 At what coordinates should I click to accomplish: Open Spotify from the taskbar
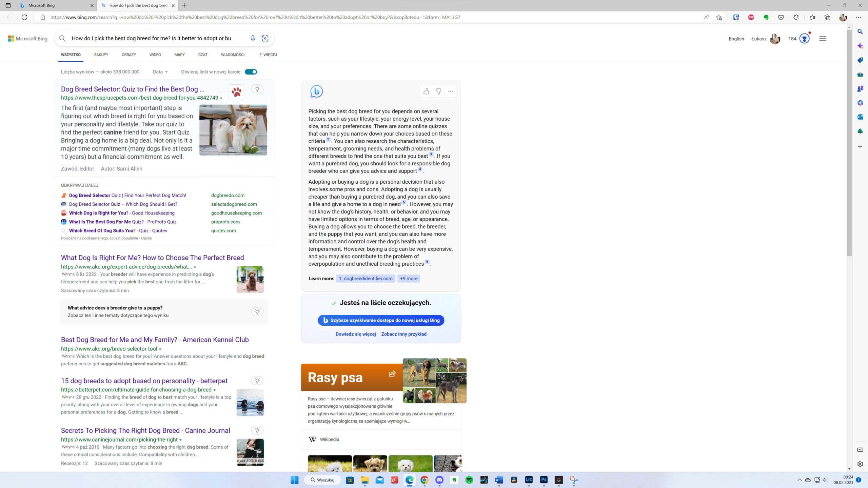(x=469, y=480)
